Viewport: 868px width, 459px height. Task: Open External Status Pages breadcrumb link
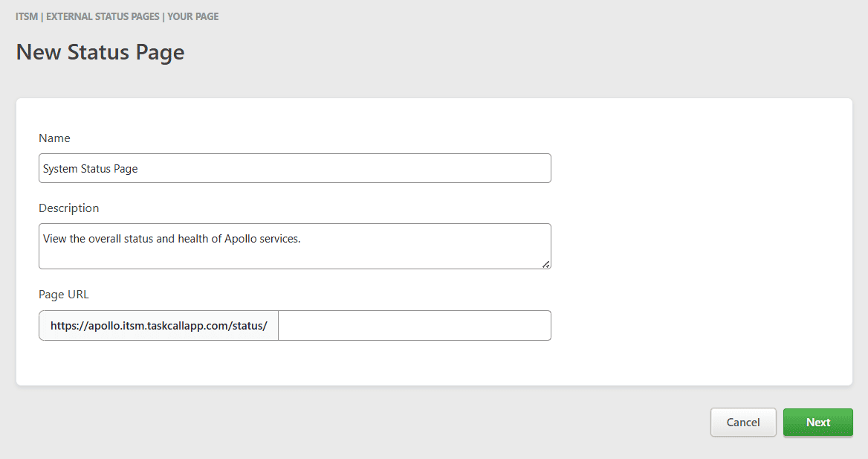point(103,16)
